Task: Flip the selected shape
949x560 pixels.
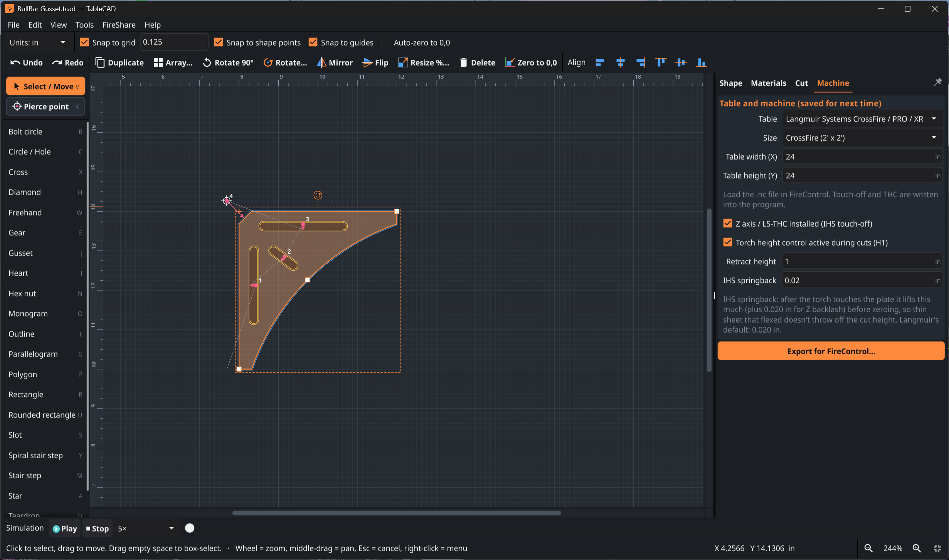Action: click(375, 62)
